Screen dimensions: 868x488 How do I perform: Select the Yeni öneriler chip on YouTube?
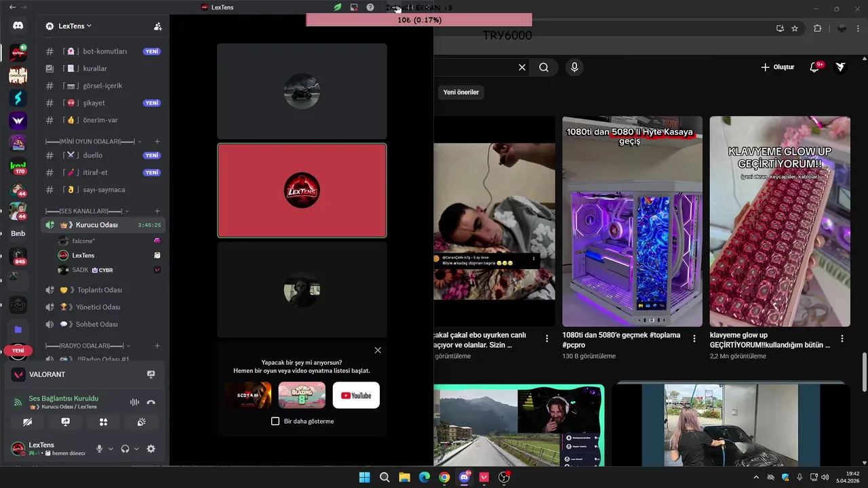click(x=461, y=92)
